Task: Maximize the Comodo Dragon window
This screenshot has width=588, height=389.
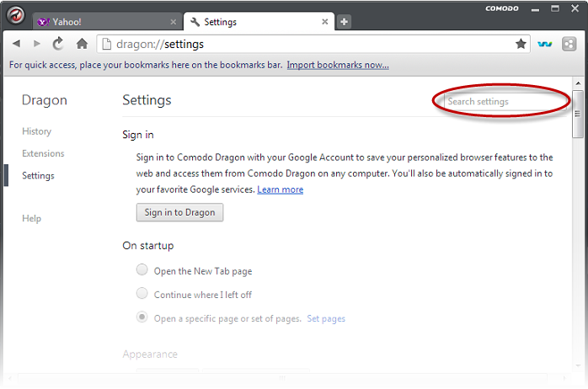Action: (x=555, y=8)
